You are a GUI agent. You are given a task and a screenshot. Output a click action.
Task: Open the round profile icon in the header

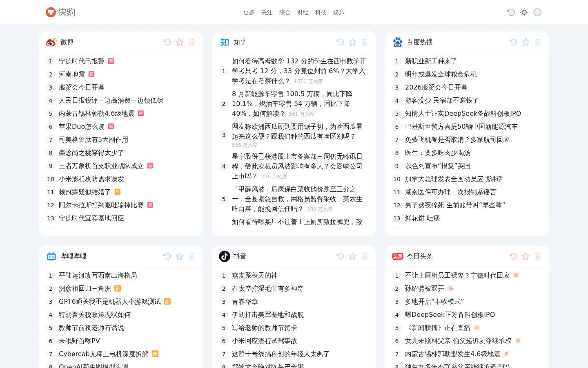click(x=537, y=12)
